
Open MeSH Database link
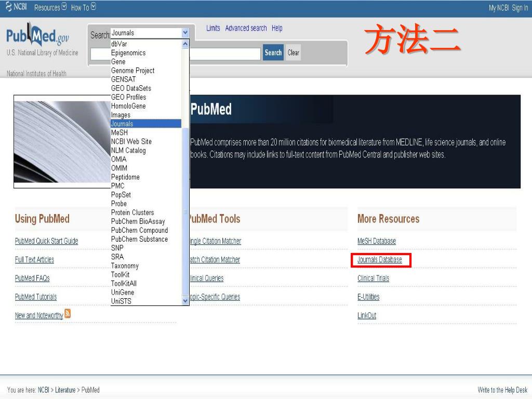coord(377,241)
